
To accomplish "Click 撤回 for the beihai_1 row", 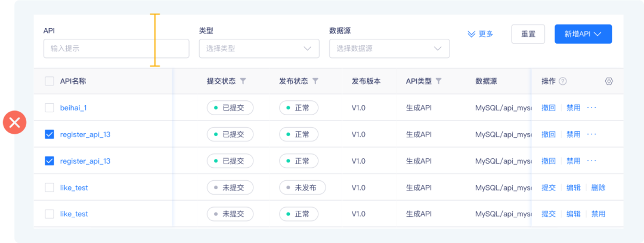I will click(x=548, y=108).
